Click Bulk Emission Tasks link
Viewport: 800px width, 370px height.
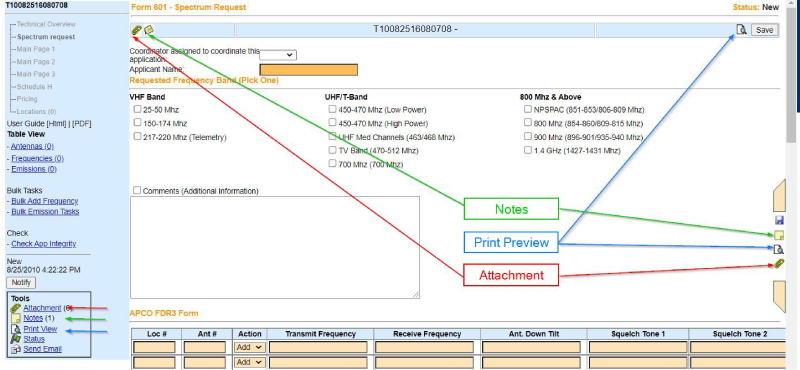[x=45, y=211]
